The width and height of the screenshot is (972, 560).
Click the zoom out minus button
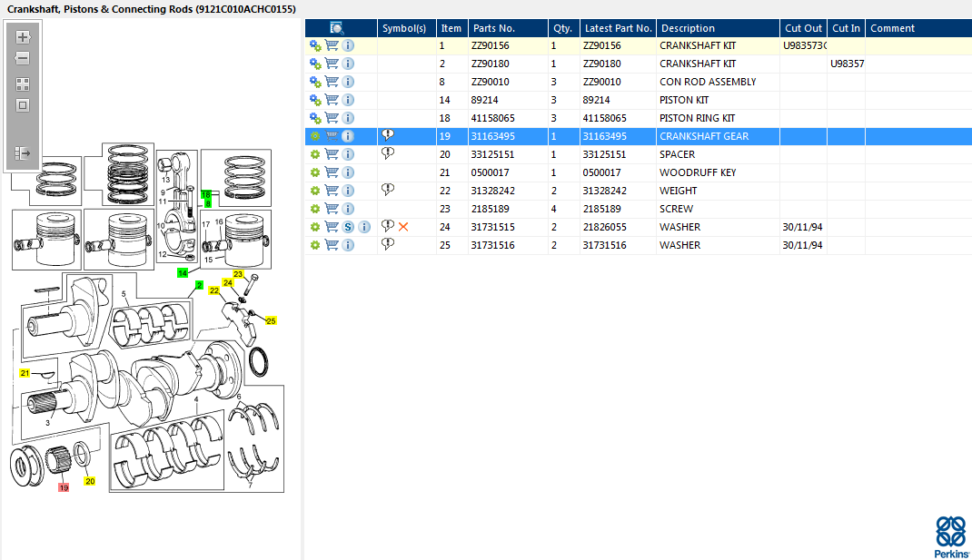pyautogui.click(x=23, y=58)
